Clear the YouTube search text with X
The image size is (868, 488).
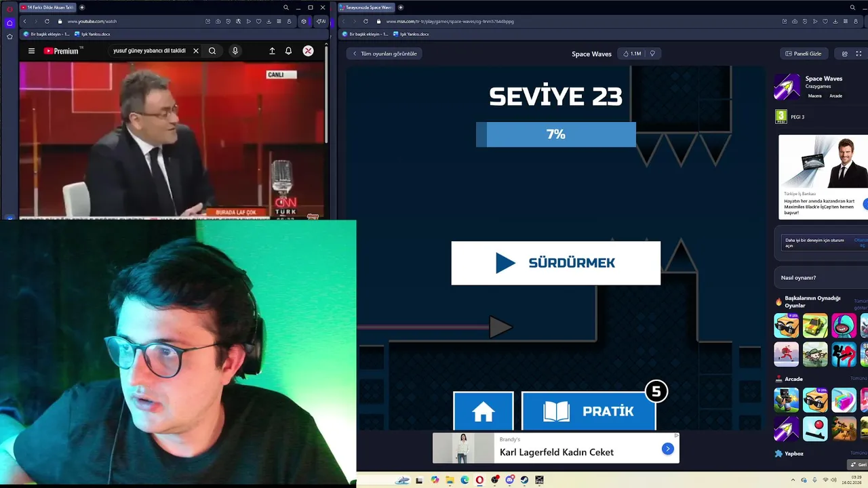click(x=196, y=51)
